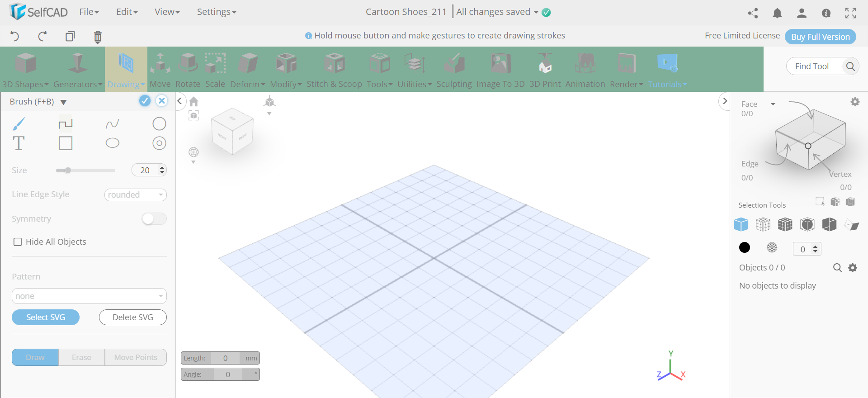The height and width of the screenshot is (398, 868).
Task: Adjust the brush Size slider
Action: click(85, 171)
